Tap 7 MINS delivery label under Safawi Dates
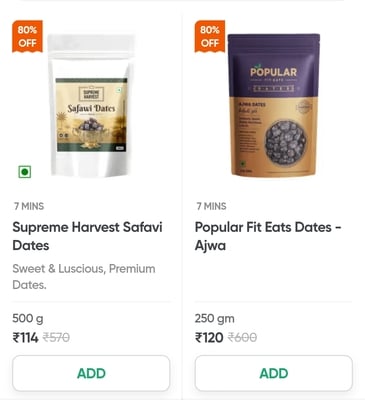This screenshot has height=400, width=365. pos(29,206)
